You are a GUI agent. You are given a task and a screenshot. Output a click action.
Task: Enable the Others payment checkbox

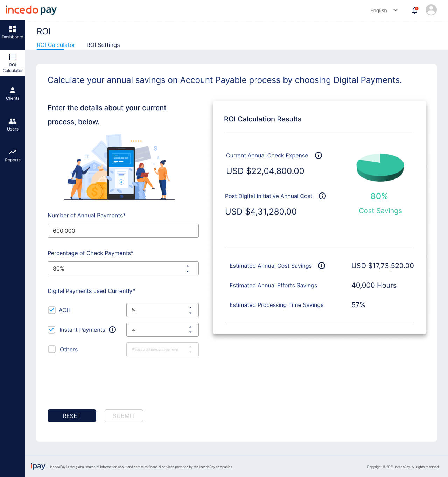coord(51,349)
